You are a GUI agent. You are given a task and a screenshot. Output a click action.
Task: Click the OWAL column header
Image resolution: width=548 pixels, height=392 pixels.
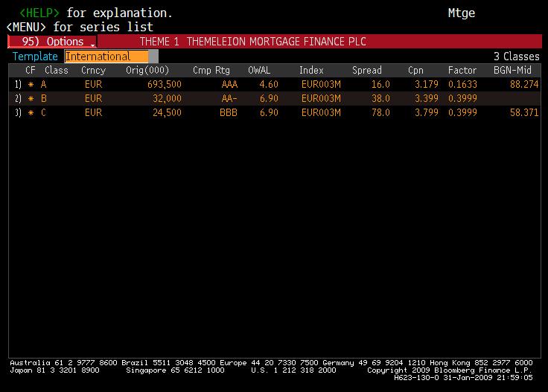coord(259,70)
